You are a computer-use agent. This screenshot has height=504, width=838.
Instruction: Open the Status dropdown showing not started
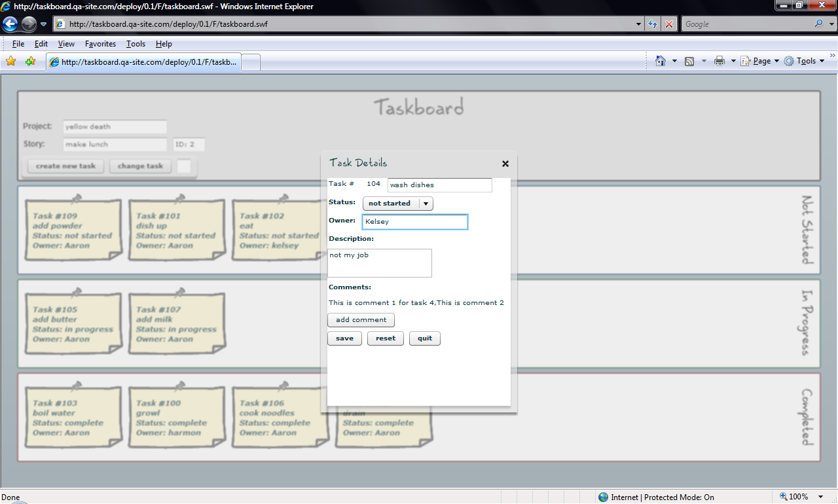pyautogui.click(x=397, y=204)
